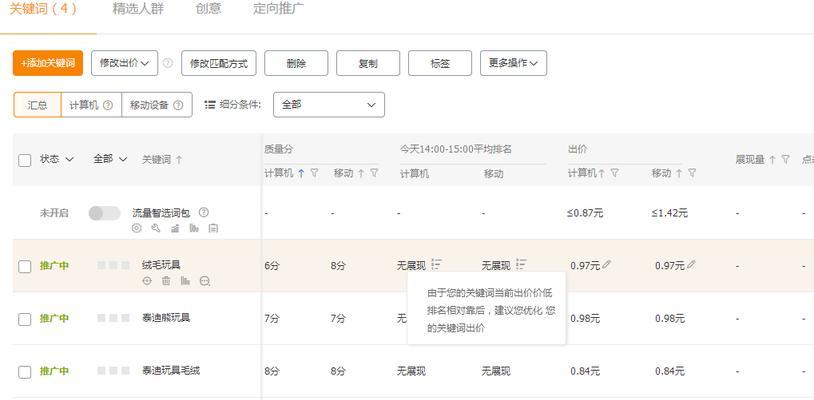Filter 出价 移动 column funnel
This screenshot has width=814, height=400.
691,173
